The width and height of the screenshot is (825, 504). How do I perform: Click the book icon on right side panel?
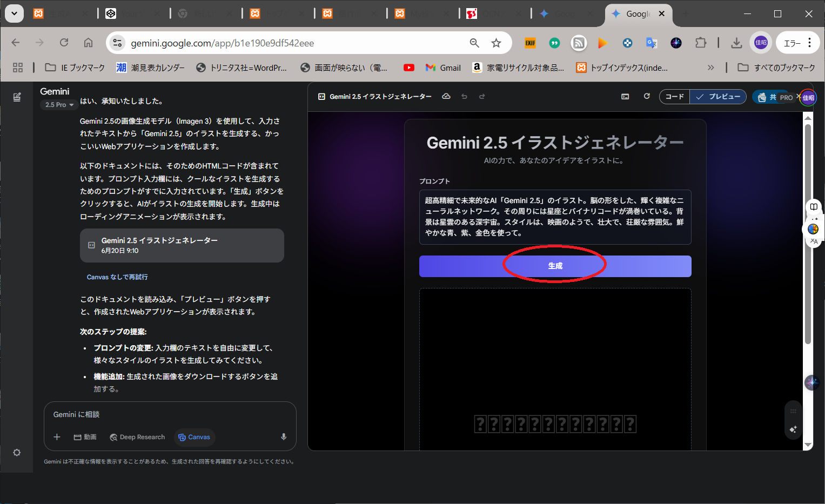pos(813,206)
